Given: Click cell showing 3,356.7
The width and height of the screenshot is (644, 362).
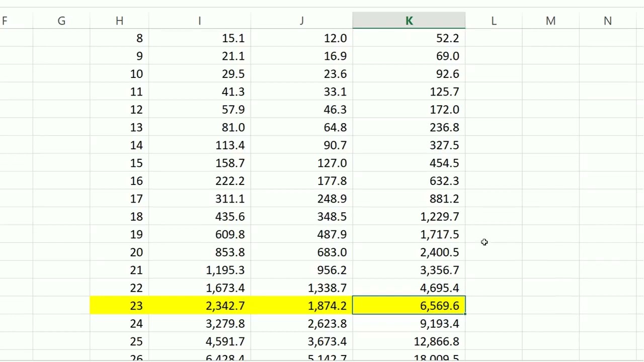Looking at the screenshot, I should click(409, 270).
